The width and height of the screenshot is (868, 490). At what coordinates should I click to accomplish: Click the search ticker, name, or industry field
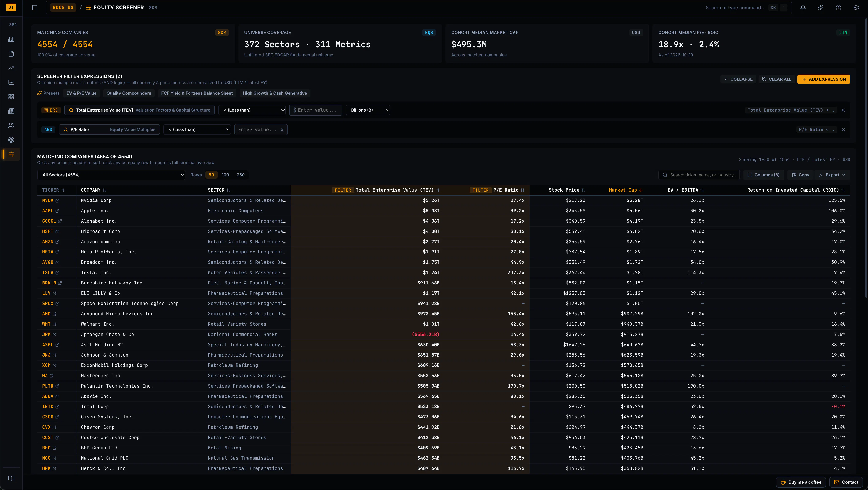point(699,175)
